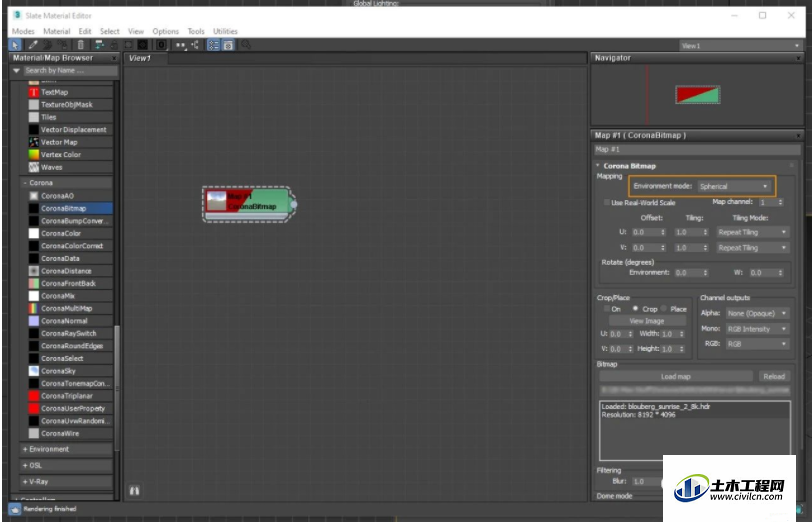Click the CoronaAO map icon
Screen dimensions: 812x522
34,196
